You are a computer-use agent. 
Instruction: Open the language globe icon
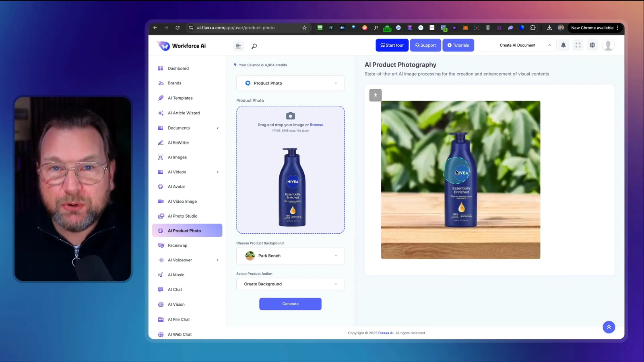click(x=592, y=45)
